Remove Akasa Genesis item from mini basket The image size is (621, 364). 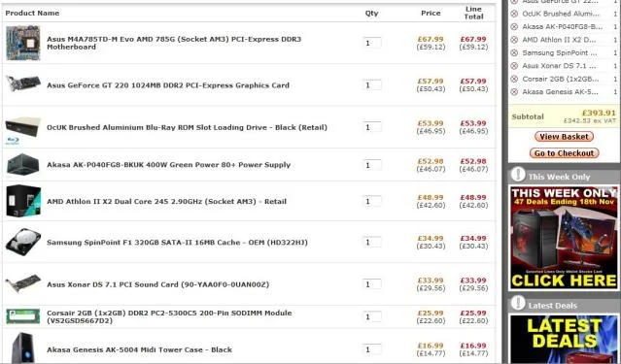[514, 92]
